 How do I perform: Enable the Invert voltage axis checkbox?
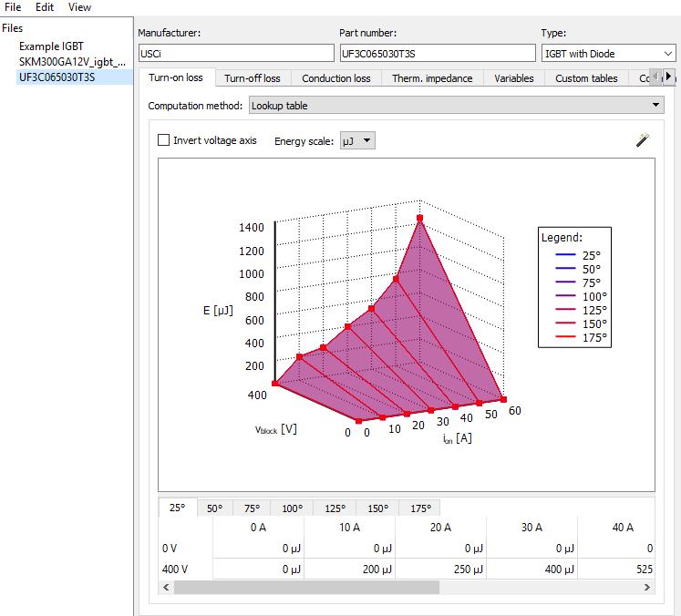163,140
